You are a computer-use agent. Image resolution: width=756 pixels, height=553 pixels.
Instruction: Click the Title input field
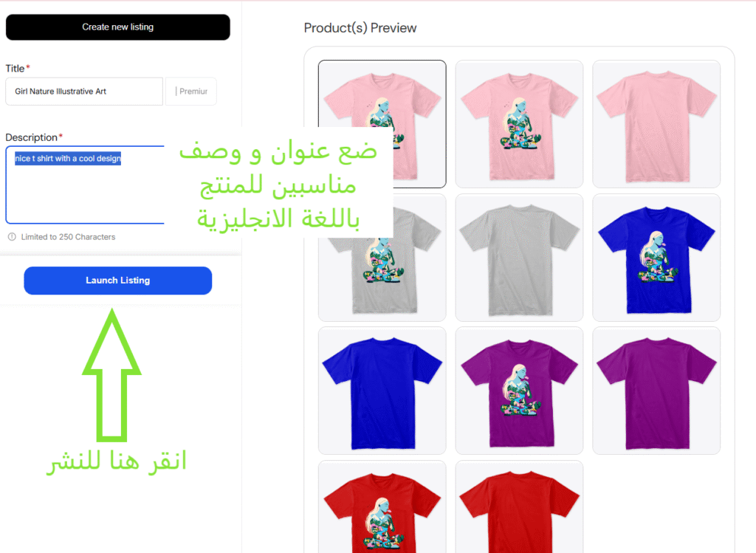[x=84, y=91]
